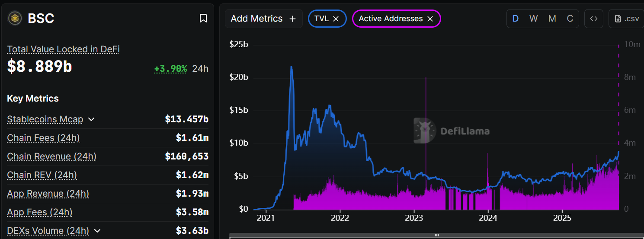
Task: Click the bookmark icon next to BSC
Action: pos(203,18)
